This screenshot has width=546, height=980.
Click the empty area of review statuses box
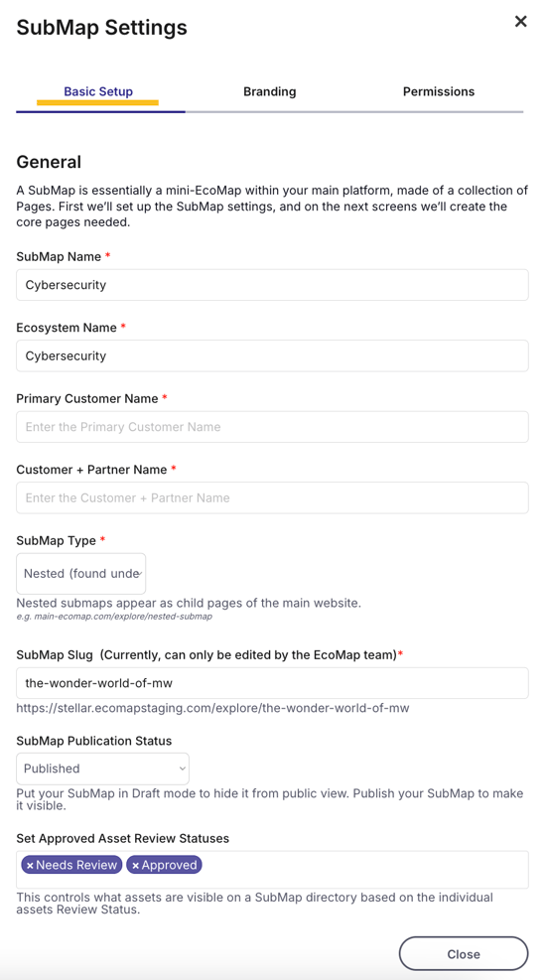[365, 870]
